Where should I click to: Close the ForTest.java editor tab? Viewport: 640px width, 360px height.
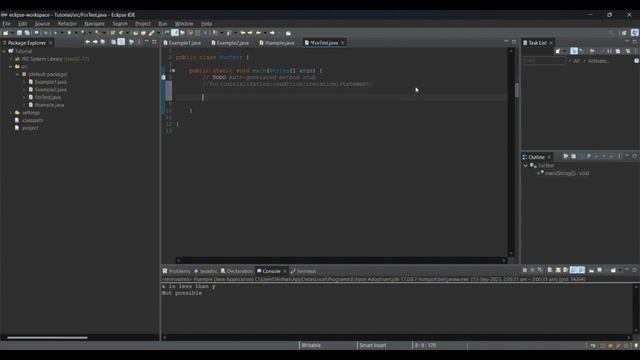(x=342, y=43)
